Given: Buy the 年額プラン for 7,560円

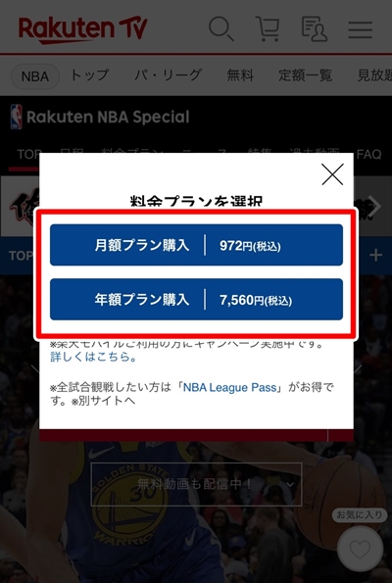Looking at the screenshot, I should coord(196,299).
